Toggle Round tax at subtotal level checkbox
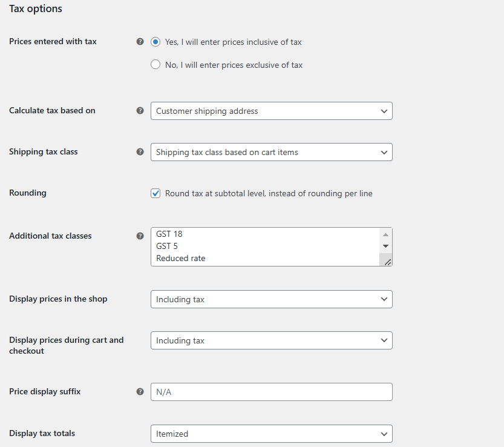504x447 pixels. pos(155,193)
